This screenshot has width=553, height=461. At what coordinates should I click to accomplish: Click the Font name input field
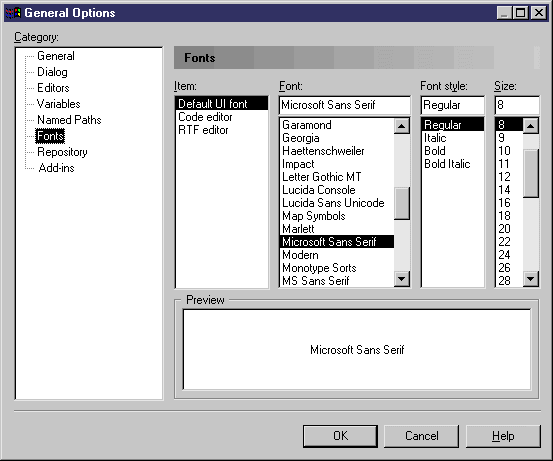click(x=345, y=105)
